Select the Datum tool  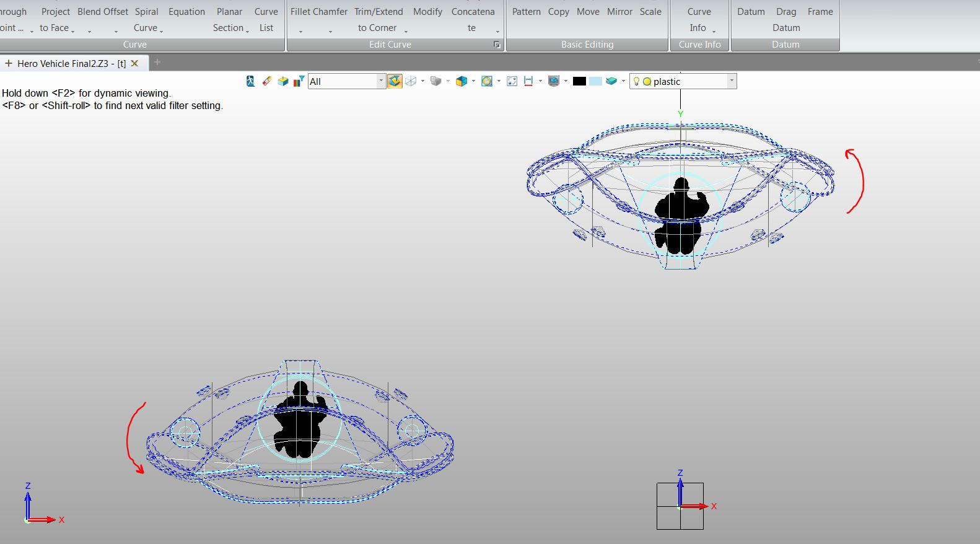point(751,12)
